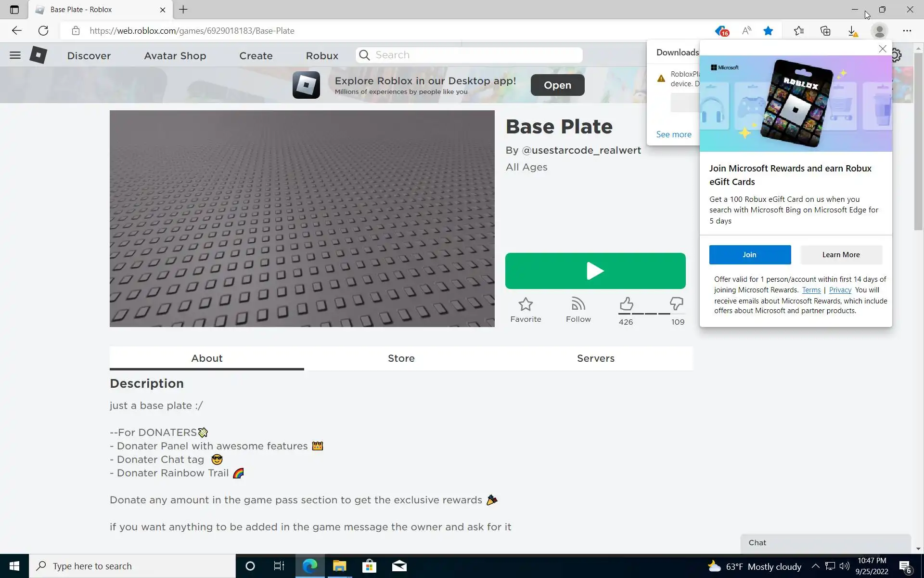Toggle the browser favorites star for this page
Viewport: 924px width, 578px height.
coord(768,31)
